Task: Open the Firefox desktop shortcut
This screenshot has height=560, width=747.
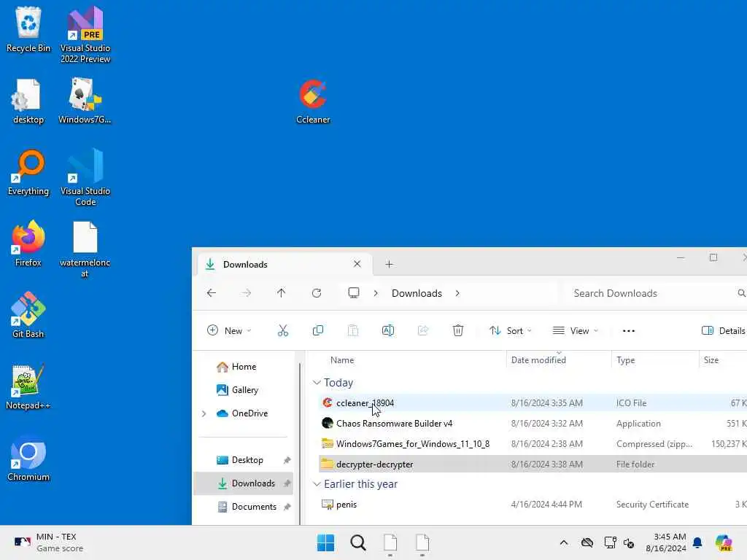Action: click(28, 244)
